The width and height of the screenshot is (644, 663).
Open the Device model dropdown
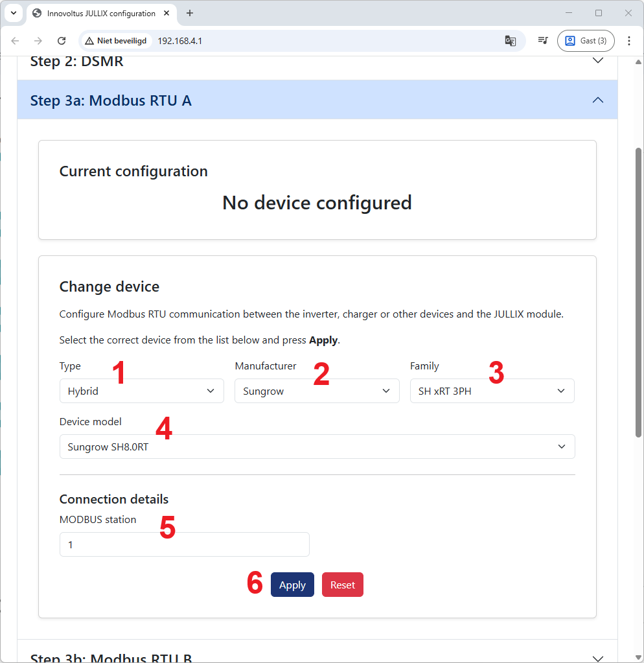pos(317,447)
